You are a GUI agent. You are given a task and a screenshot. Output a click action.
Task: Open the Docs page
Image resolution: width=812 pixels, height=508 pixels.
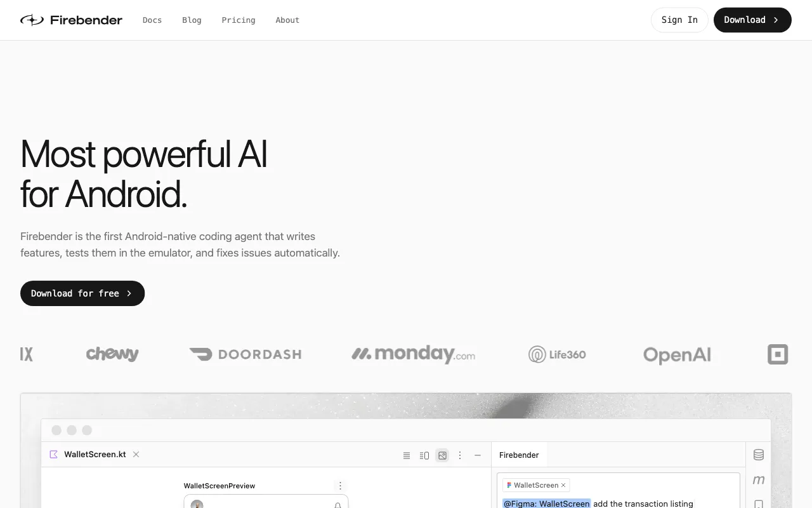click(152, 20)
